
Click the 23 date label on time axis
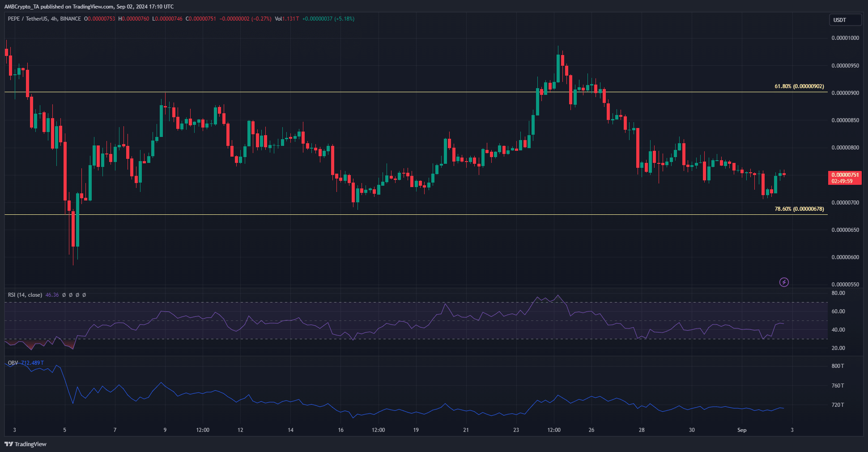coord(516,430)
